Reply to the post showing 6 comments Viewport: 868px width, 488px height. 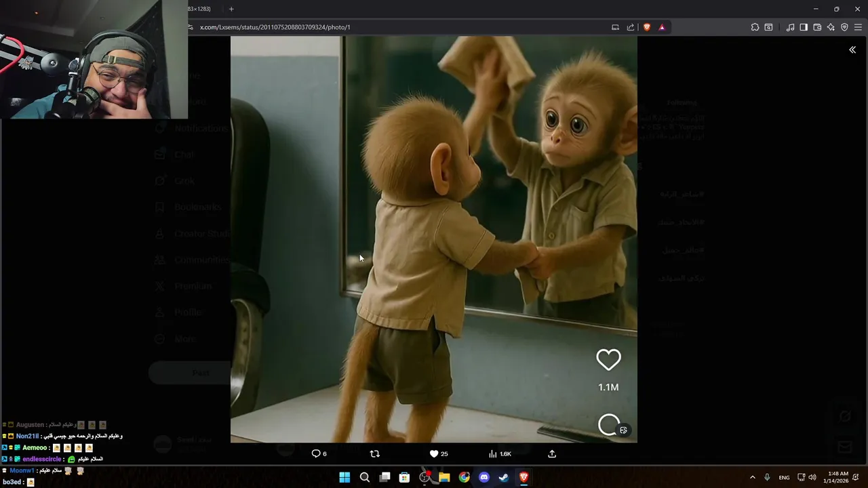click(319, 453)
